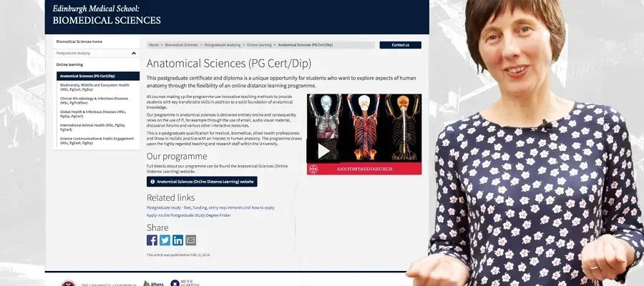Image resolution: width=644 pixels, height=286 pixels.
Task: Select Anatomical Sciences (PG Cert/Dip) sidebar item
Action: 98,76
